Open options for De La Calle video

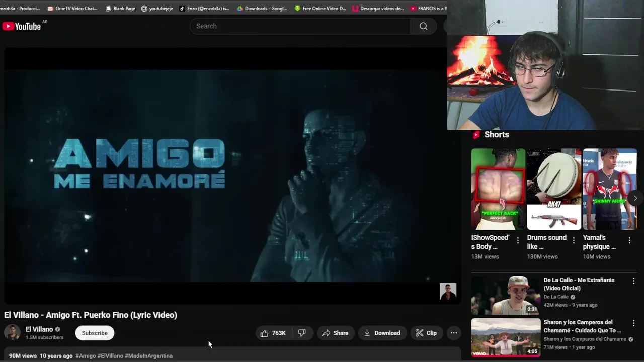coord(633,281)
